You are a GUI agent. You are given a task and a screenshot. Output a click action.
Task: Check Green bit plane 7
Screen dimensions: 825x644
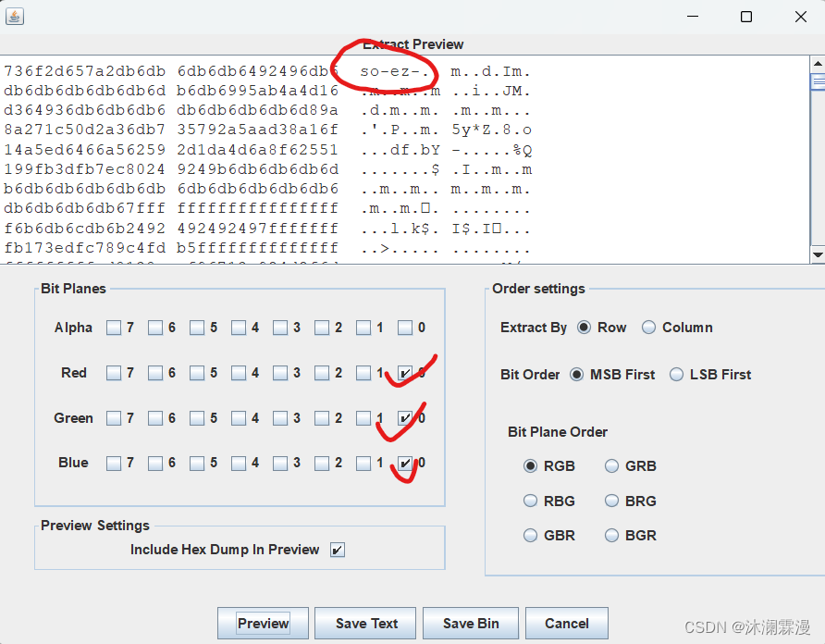pos(114,418)
